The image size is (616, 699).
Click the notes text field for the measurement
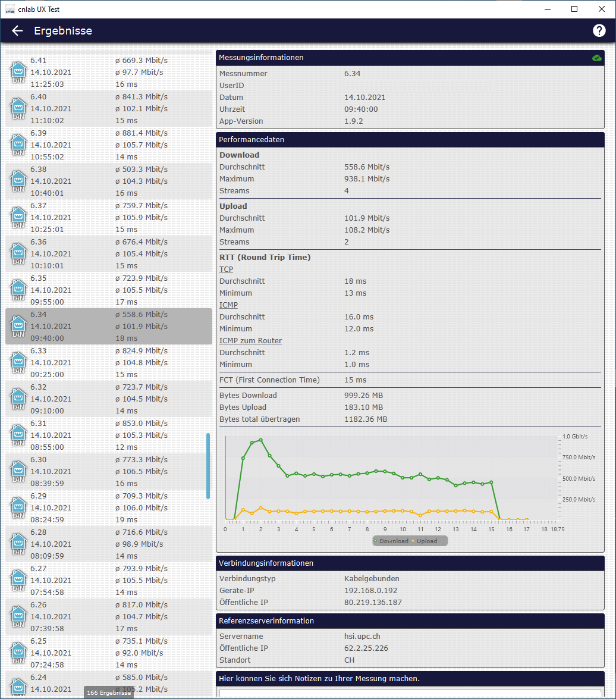(410, 692)
